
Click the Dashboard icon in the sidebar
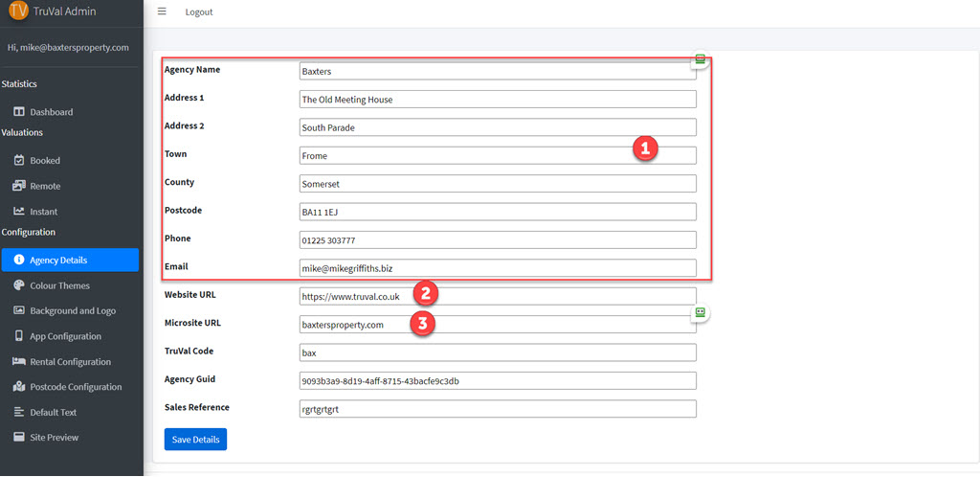coord(19,112)
